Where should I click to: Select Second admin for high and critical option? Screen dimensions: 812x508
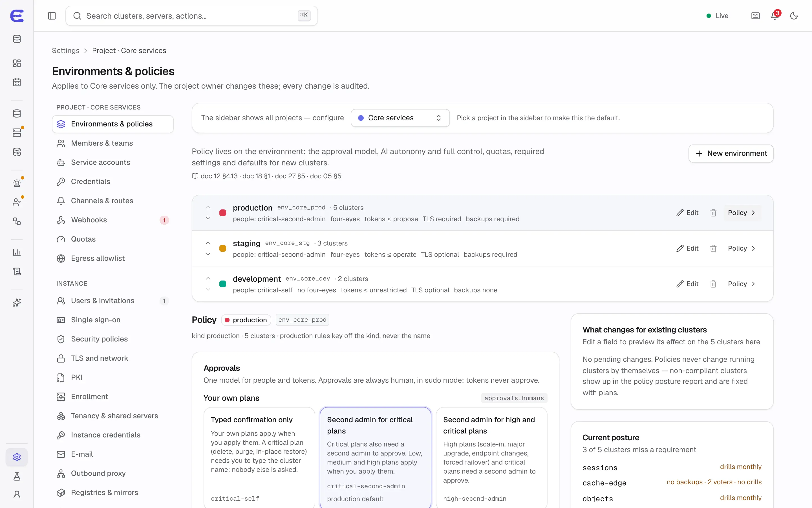[x=491, y=457]
